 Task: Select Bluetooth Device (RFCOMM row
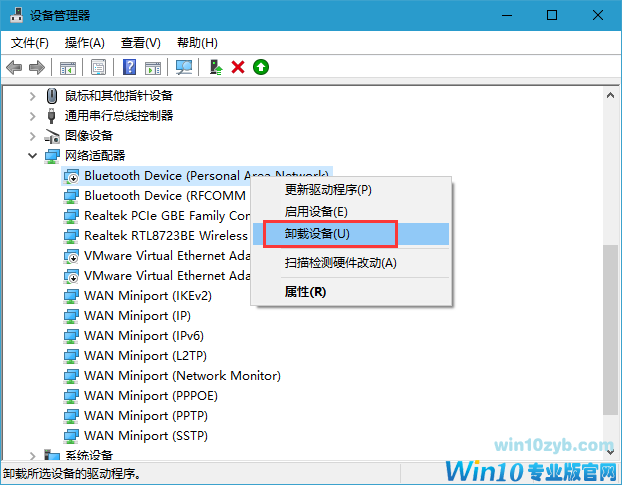(x=155, y=196)
